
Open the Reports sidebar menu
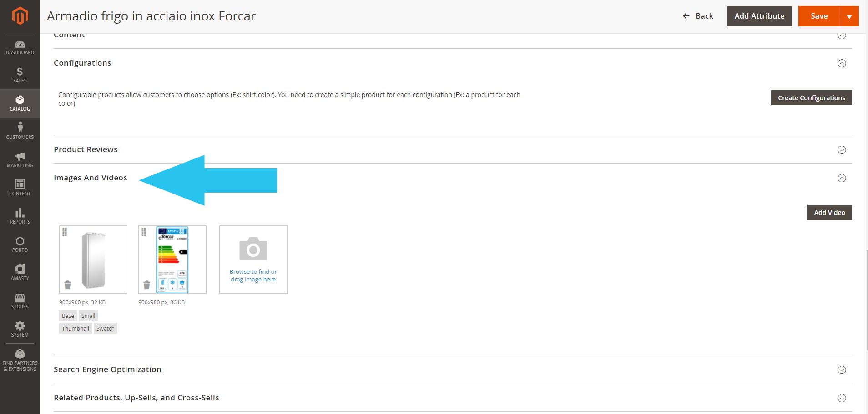pos(20,216)
